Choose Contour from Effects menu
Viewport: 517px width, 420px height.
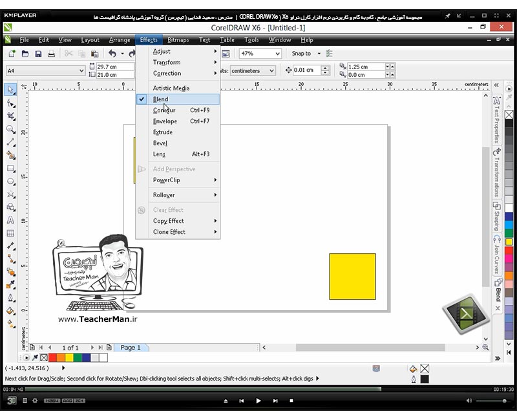[178, 110]
